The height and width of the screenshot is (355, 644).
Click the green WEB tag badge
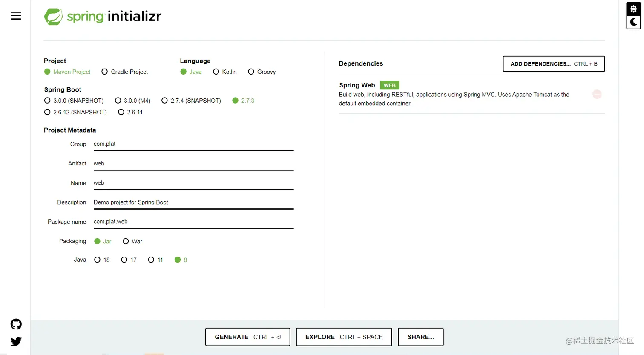point(389,85)
